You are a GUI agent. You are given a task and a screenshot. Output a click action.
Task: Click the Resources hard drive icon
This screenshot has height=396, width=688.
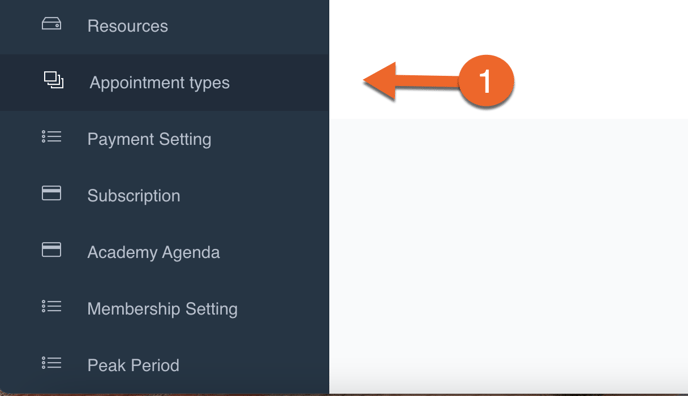pyautogui.click(x=51, y=24)
